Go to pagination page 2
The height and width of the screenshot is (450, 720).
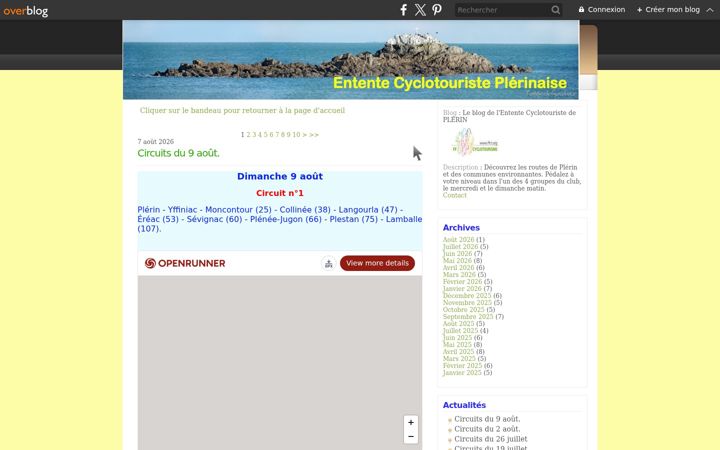click(248, 135)
